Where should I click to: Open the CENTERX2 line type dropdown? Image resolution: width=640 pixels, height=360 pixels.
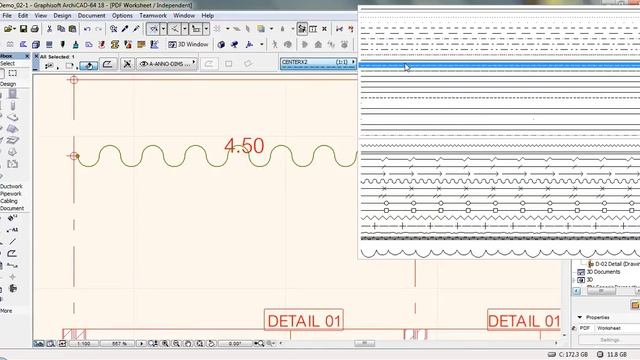[x=318, y=64]
